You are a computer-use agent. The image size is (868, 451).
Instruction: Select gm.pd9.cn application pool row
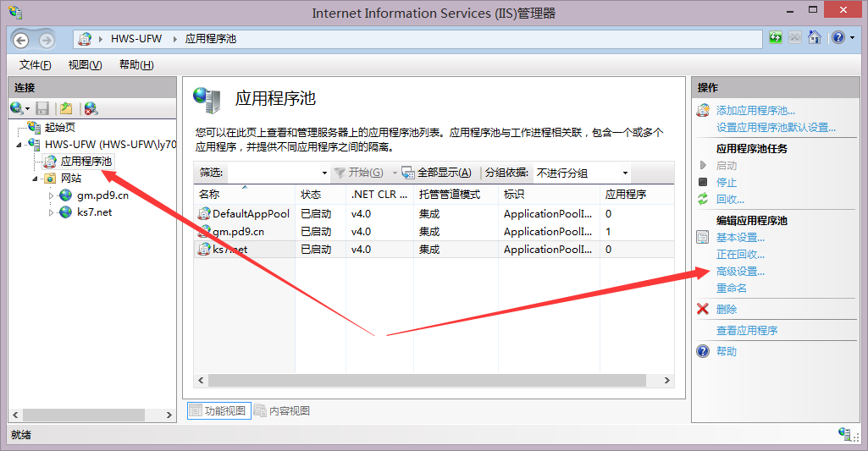coord(434,231)
